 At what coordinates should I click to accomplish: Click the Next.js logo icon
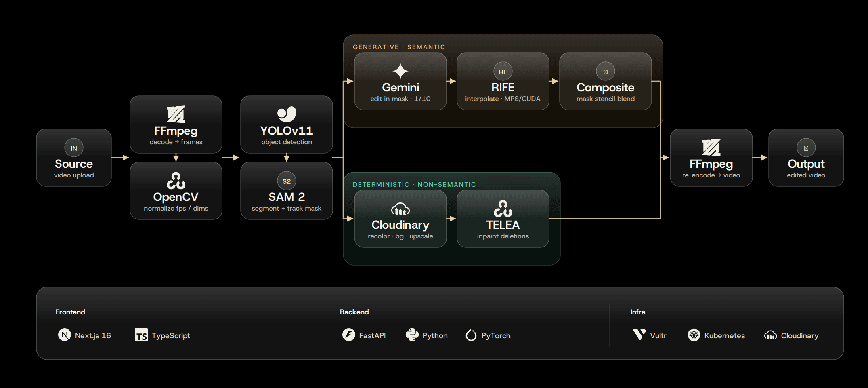pyautogui.click(x=65, y=335)
